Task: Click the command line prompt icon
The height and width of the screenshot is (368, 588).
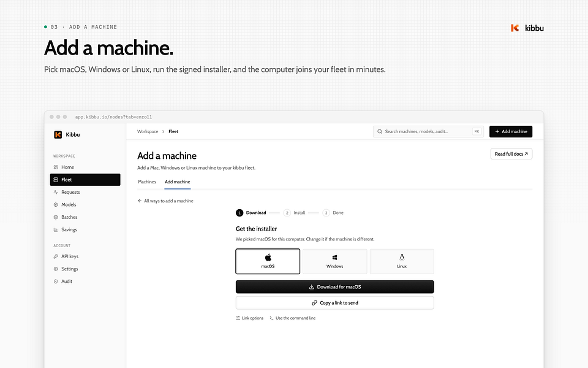Action: 271,318
